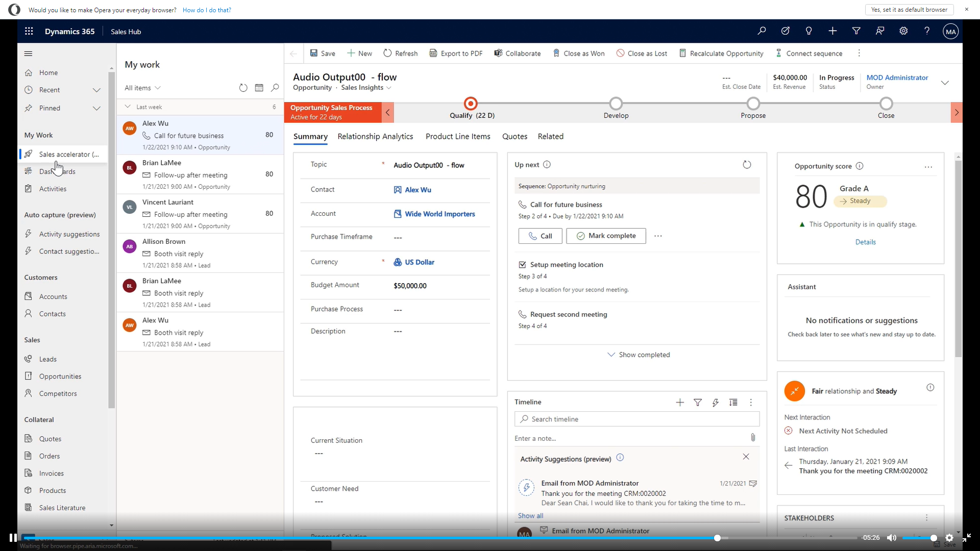This screenshot has height=551, width=980.
Task: Open Up next step more options
Action: (x=658, y=236)
